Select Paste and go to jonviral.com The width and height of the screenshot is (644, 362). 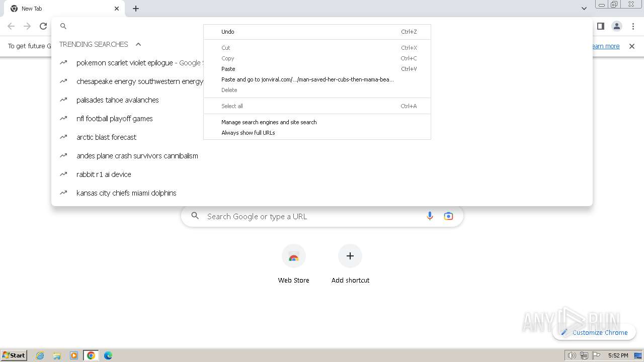tap(317, 79)
